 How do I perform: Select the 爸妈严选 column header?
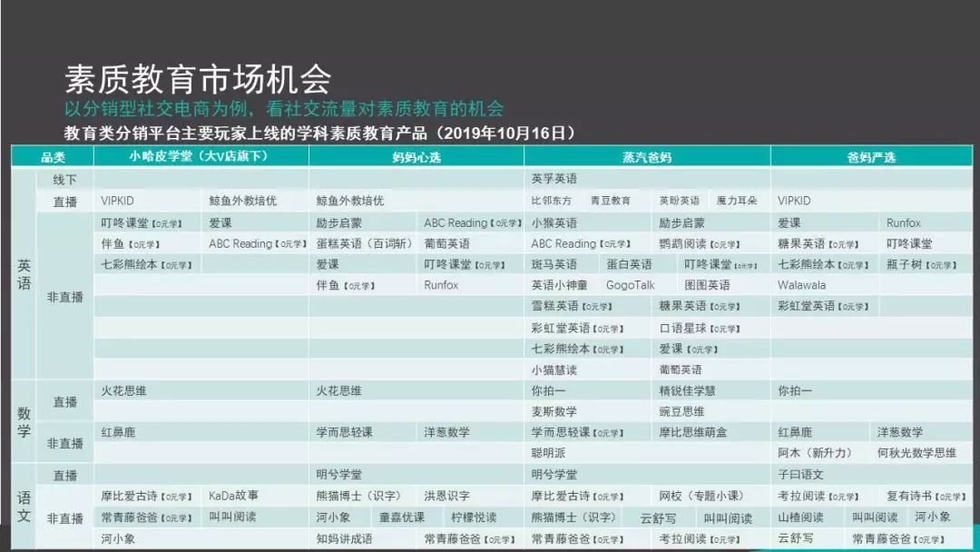[x=871, y=157]
